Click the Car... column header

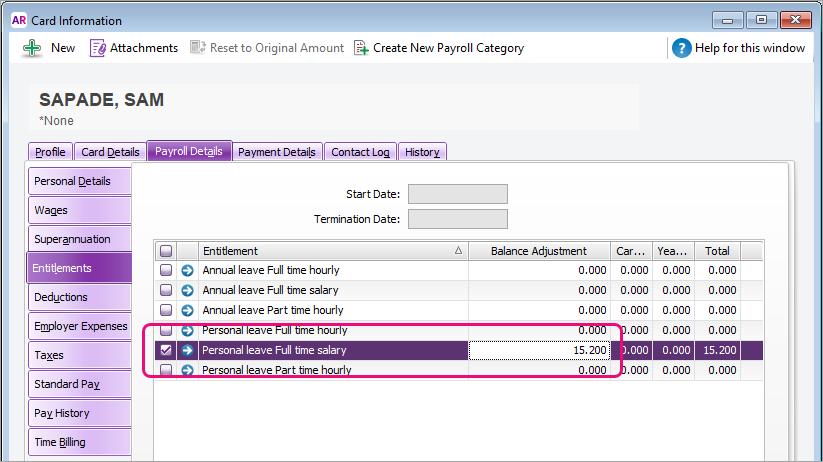(631, 251)
